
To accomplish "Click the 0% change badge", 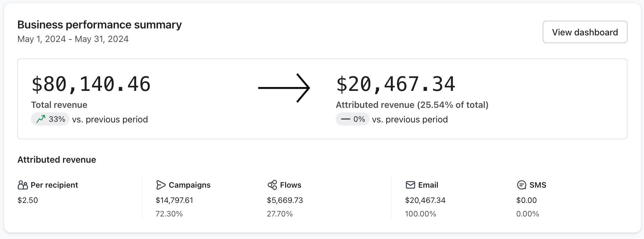I will click(x=352, y=119).
